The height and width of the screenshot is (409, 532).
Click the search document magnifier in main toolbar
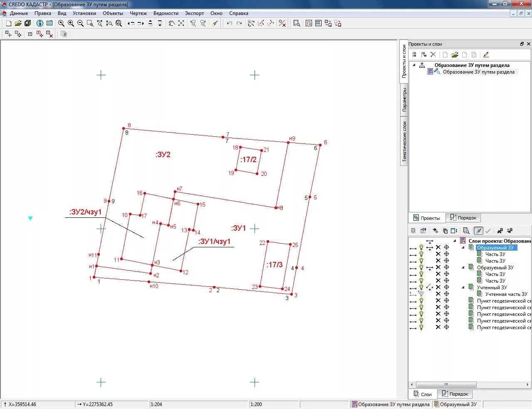tap(297, 23)
